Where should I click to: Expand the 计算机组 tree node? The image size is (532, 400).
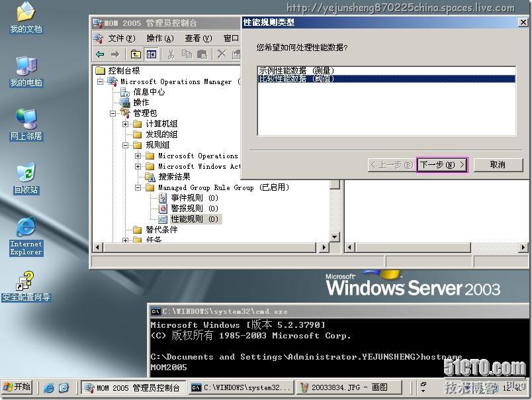point(126,125)
